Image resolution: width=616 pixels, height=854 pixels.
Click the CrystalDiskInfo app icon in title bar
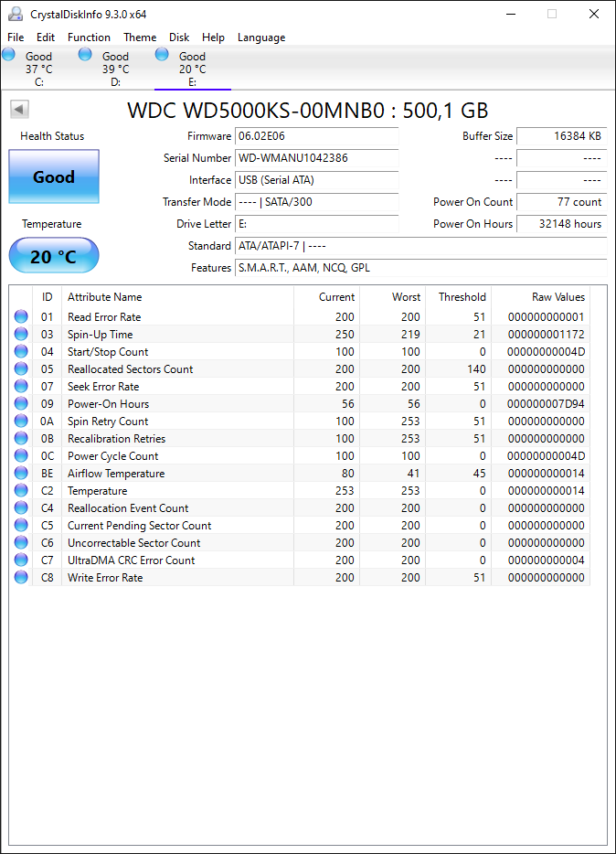(16, 14)
